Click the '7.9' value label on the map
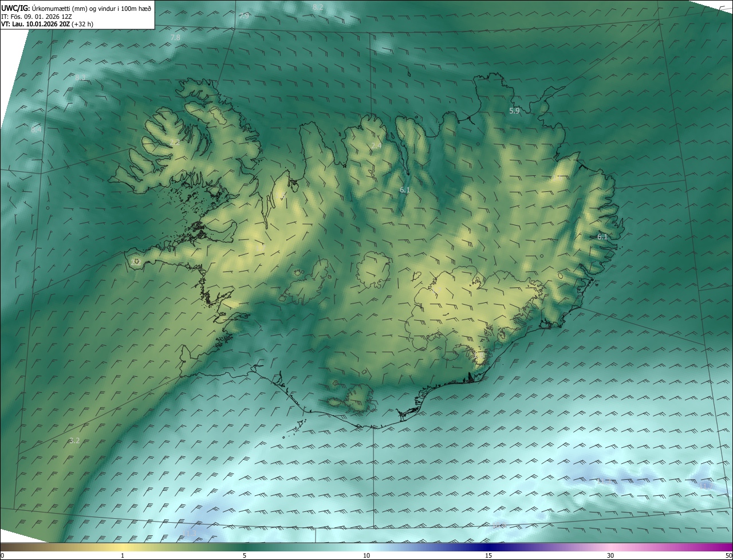 pos(244,15)
